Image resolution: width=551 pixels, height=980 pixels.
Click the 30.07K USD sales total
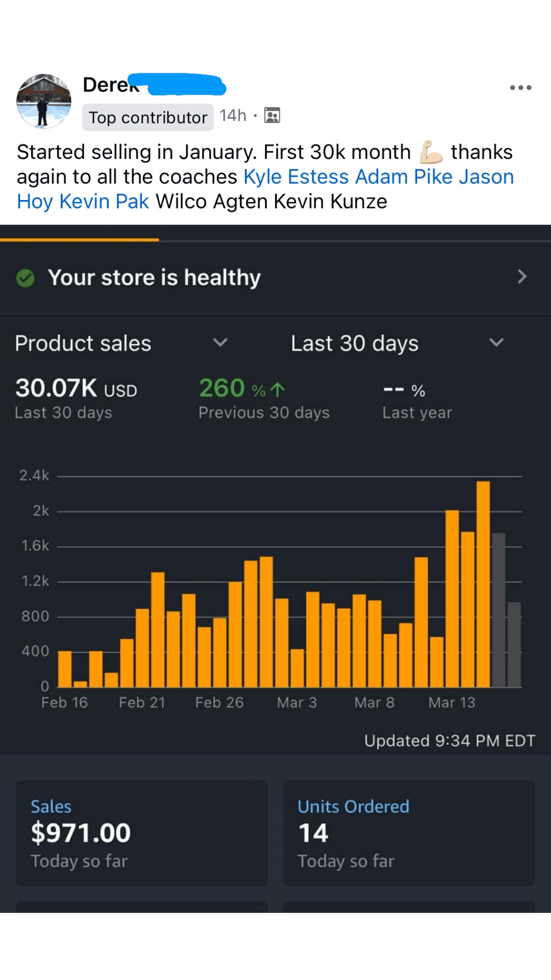(76, 388)
